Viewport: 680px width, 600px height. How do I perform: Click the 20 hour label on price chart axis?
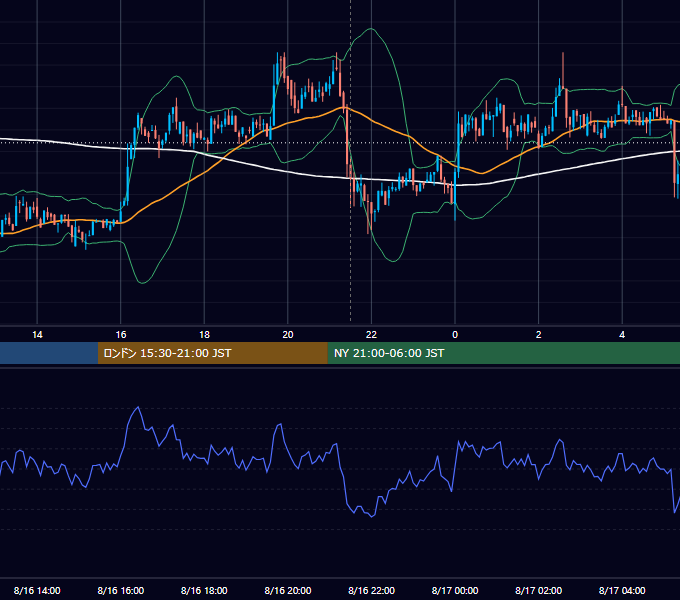288,335
